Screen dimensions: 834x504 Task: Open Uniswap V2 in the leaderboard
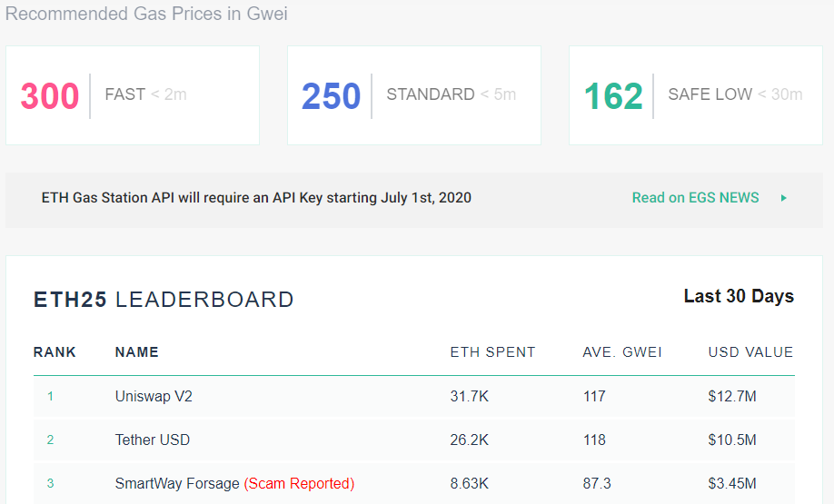[154, 397]
